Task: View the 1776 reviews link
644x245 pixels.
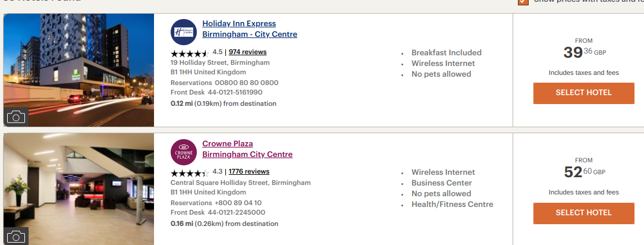Action: [249, 171]
